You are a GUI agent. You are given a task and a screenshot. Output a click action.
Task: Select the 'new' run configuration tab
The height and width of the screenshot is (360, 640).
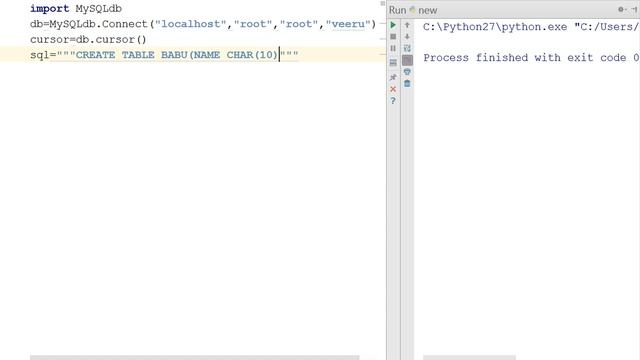click(x=423, y=10)
